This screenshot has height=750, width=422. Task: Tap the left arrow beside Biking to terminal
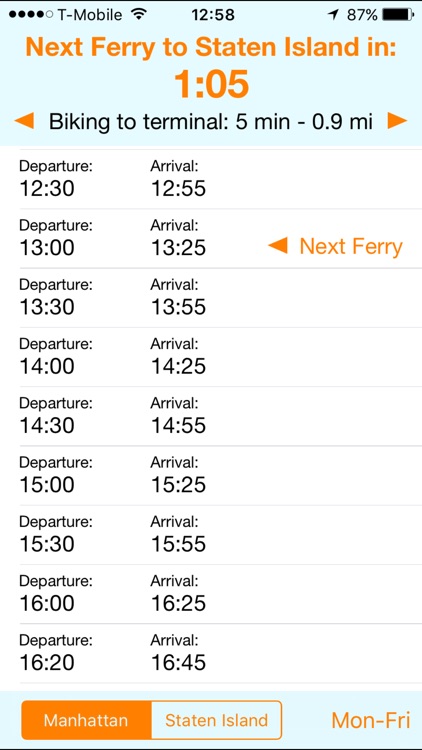coord(24,121)
